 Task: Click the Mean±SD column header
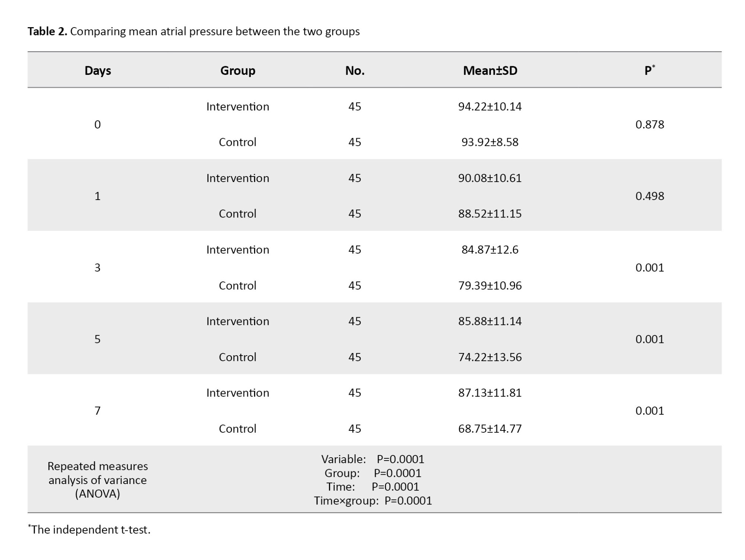pos(490,70)
